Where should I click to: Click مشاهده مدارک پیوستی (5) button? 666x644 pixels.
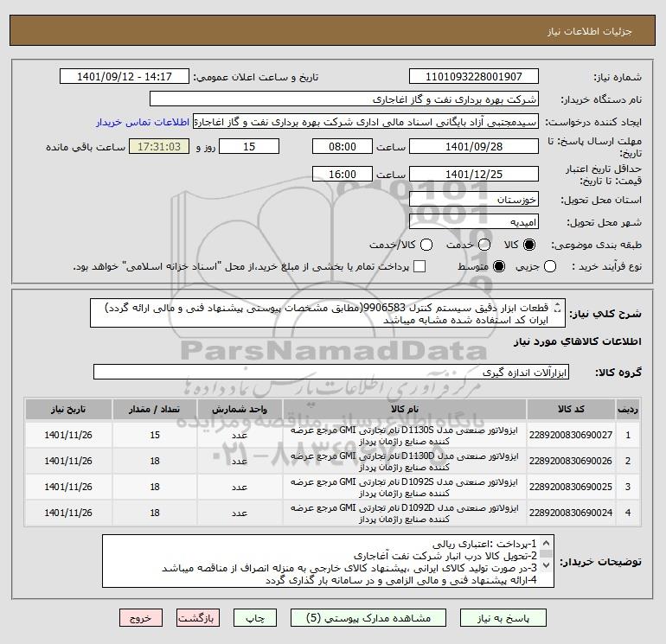pos(368,618)
